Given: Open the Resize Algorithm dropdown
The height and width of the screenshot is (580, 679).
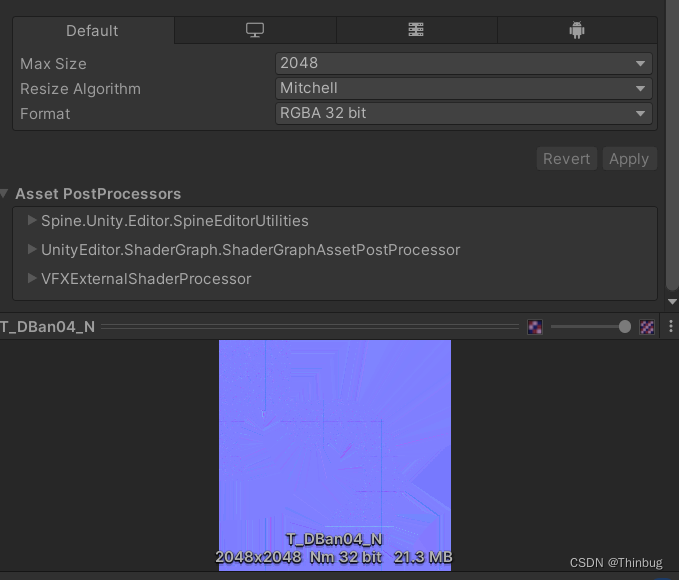Looking at the screenshot, I should tap(464, 89).
